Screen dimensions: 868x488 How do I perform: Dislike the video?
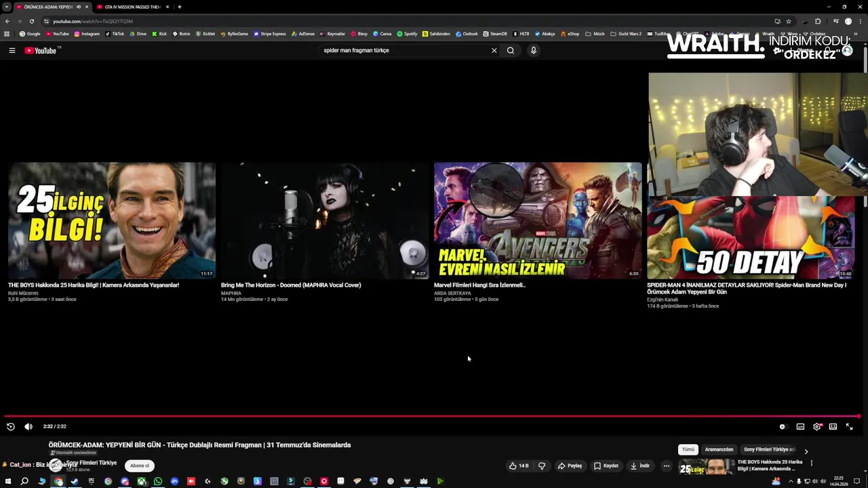(x=542, y=466)
